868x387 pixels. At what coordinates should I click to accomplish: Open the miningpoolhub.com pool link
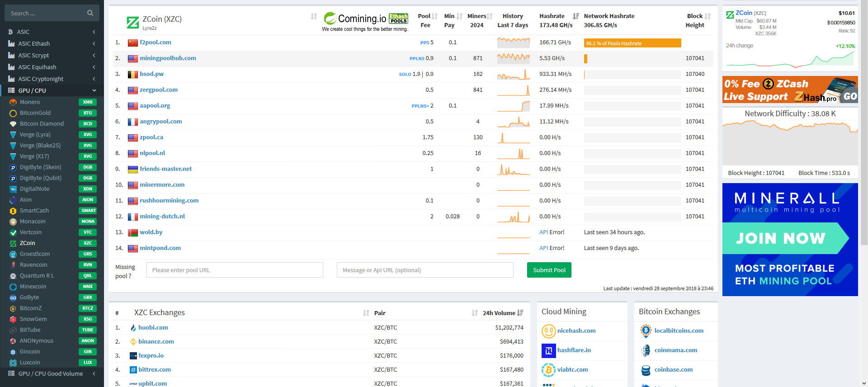coord(168,58)
